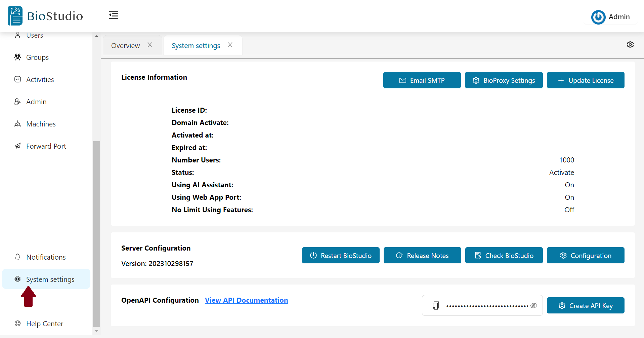Click the sidebar vertical scrollbar thumb
644x338 pixels.
[96, 234]
